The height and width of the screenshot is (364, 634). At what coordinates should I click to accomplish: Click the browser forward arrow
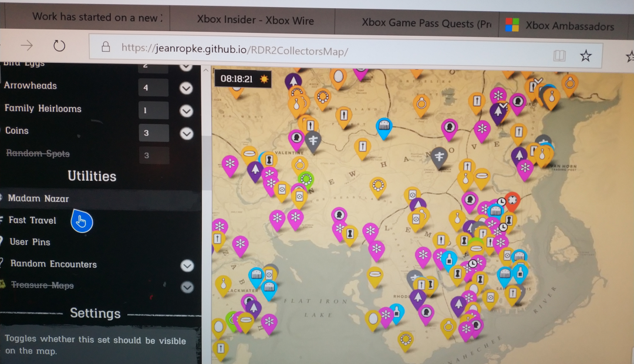26,45
